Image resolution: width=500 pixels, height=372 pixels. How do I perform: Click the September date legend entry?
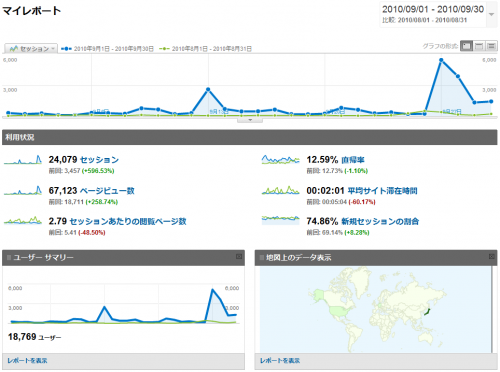pos(108,49)
